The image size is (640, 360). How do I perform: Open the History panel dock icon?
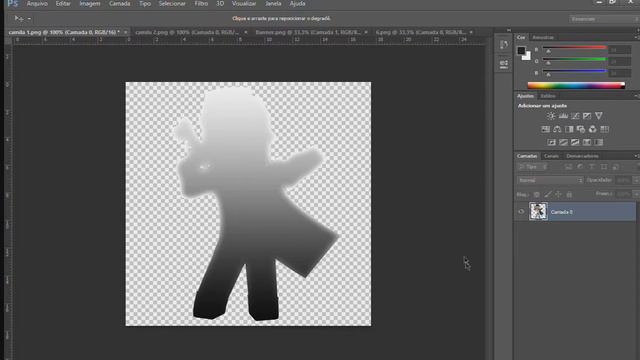tap(504, 44)
